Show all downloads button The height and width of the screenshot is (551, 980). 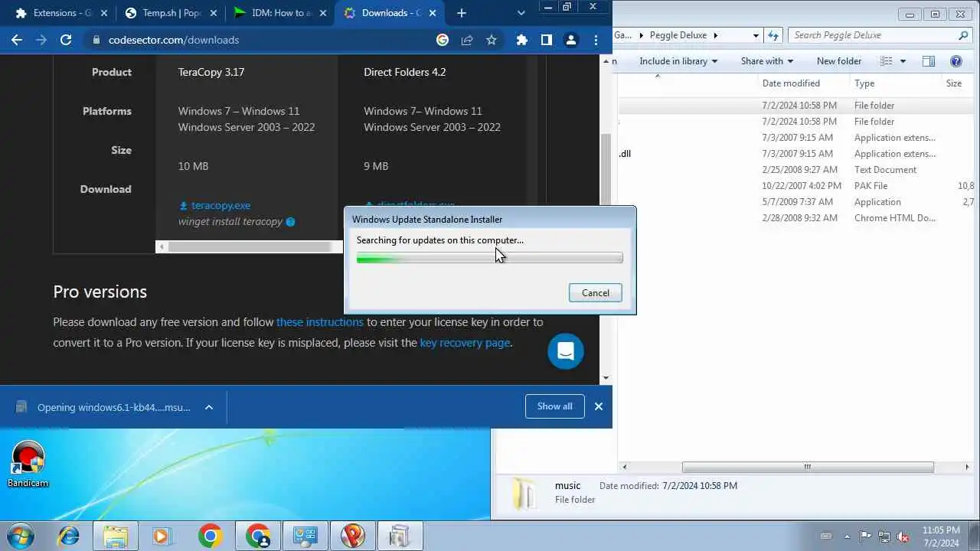pyautogui.click(x=555, y=406)
